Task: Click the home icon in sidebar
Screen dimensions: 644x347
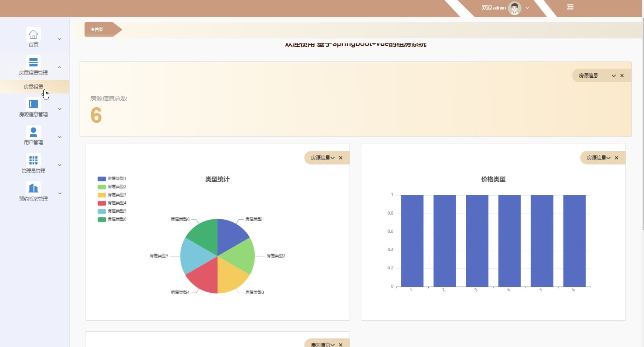Action: point(33,34)
